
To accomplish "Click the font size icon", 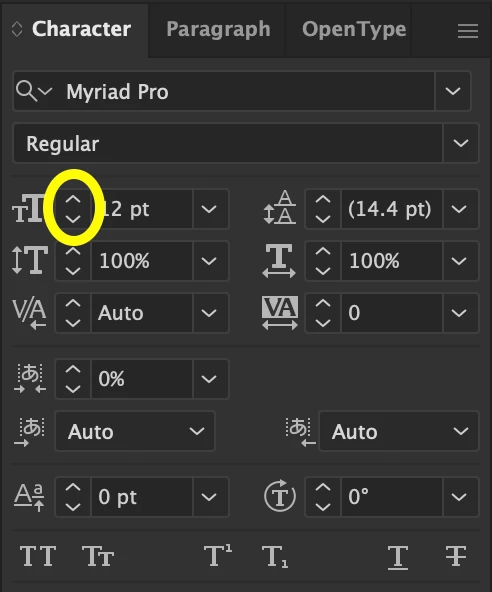I will point(28,208).
